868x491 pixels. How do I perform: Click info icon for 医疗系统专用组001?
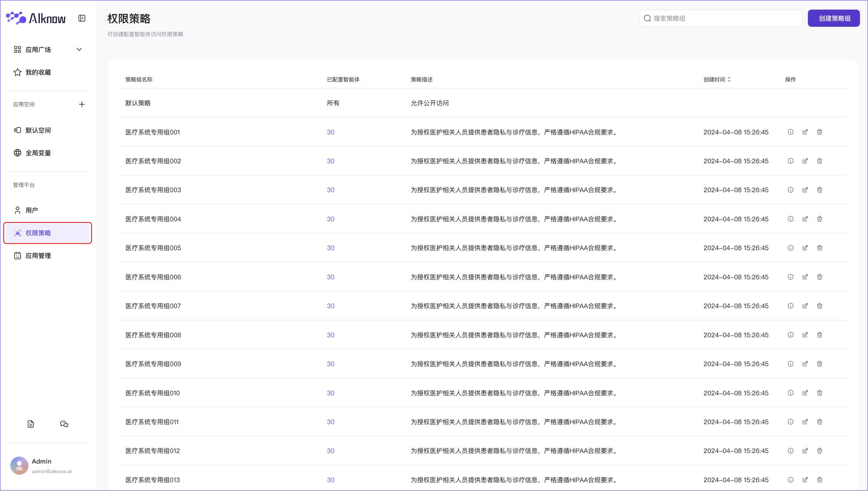point(791,132)
